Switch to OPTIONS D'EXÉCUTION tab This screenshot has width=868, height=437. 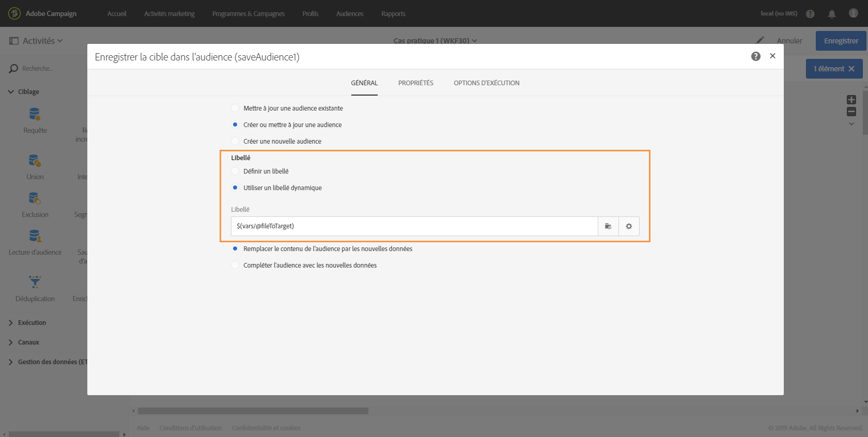[487, 83]
